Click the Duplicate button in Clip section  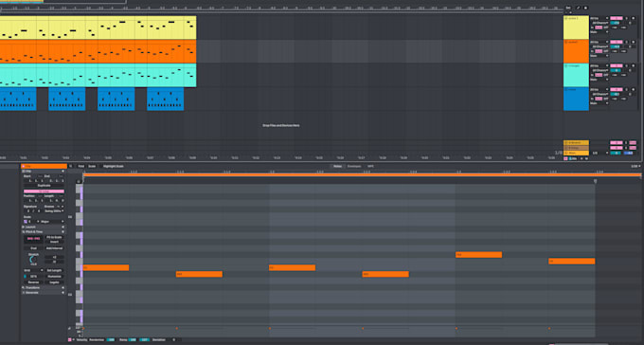tap(44, 186)
